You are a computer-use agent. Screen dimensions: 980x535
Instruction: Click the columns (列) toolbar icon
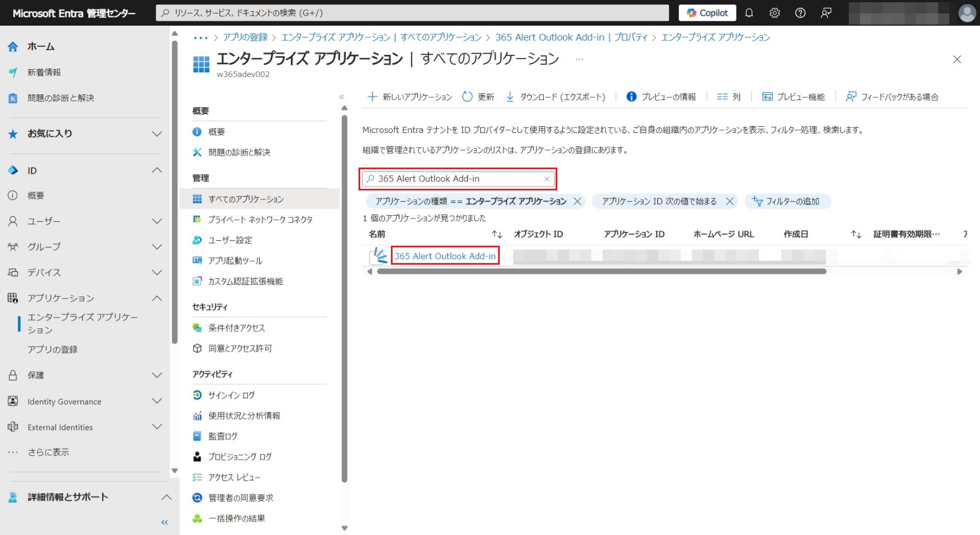click(722, 97)
